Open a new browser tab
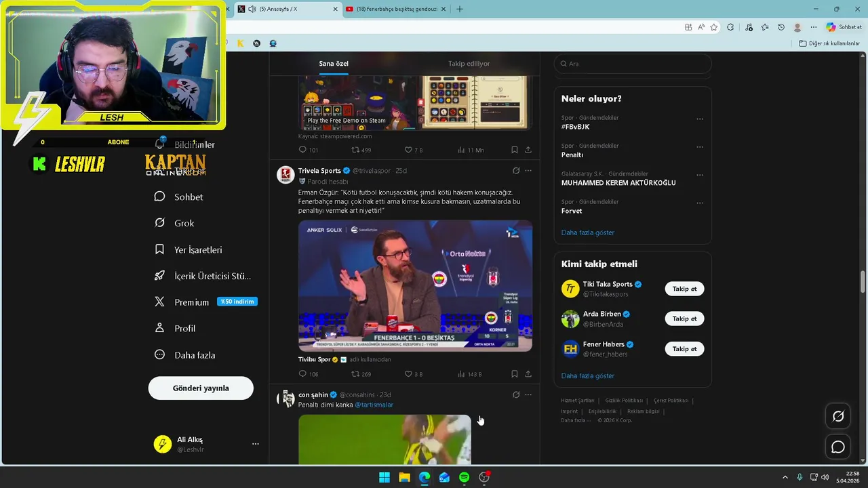Viewport: 868px width, 488px height. 460,9
